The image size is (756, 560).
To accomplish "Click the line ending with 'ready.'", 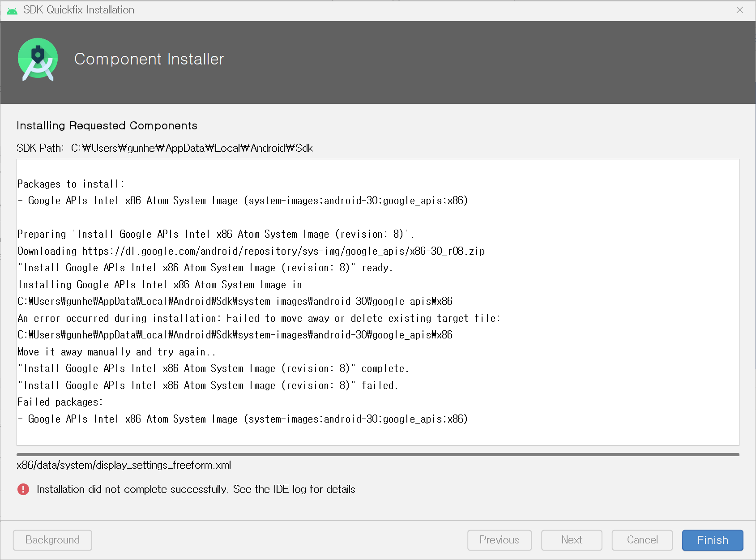I will [x=205, y=268].
